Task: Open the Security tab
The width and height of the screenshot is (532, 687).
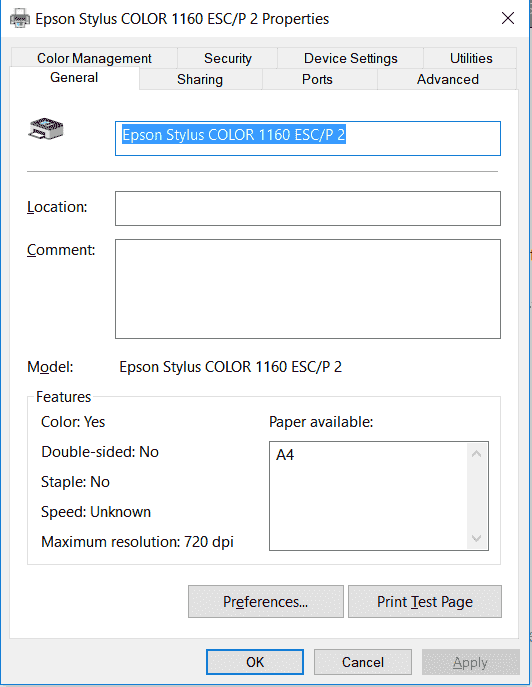Action: [227, 58]
